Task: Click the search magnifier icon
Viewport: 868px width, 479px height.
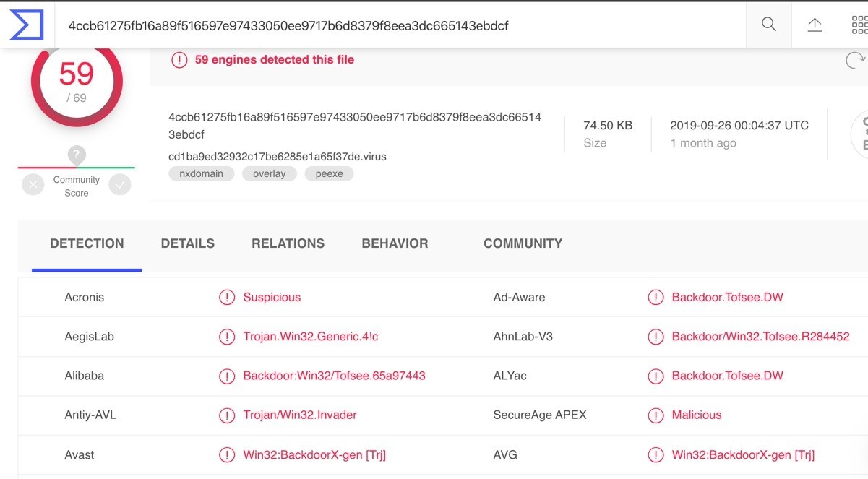Action: coord(769,25)
